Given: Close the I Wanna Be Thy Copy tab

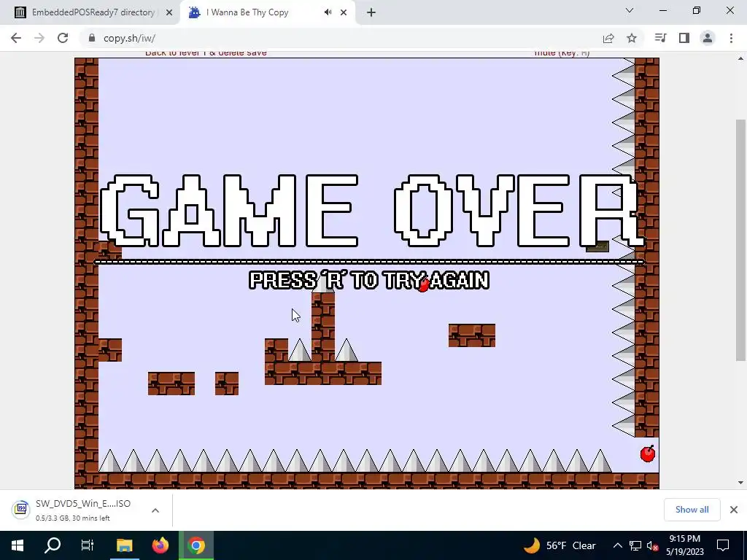Looking at the screenshot, I should [344, 12].
